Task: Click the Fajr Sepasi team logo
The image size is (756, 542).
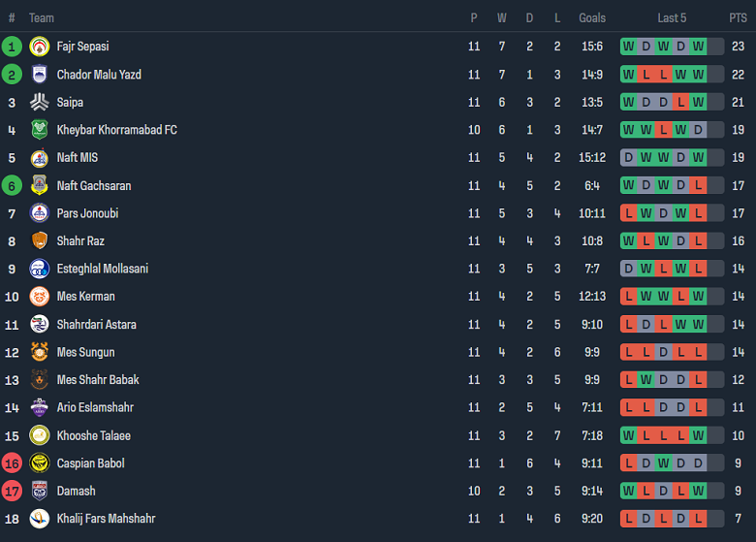Action: tap(39, 47)
